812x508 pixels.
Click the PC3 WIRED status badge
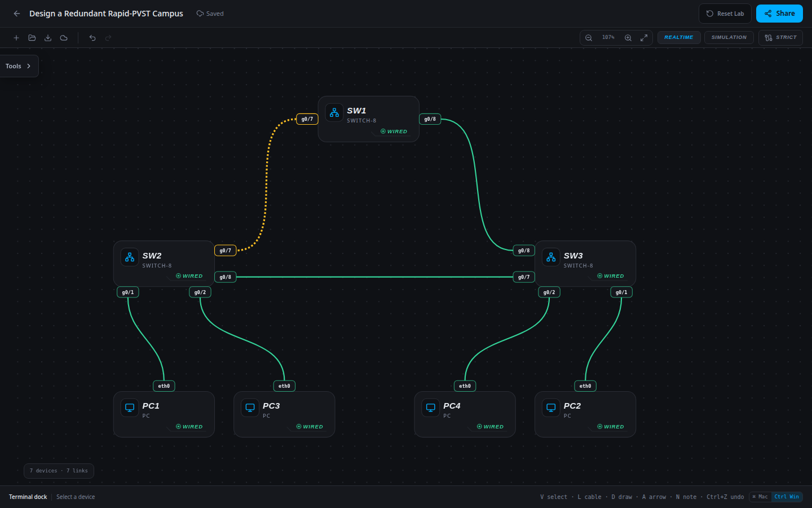310,427
